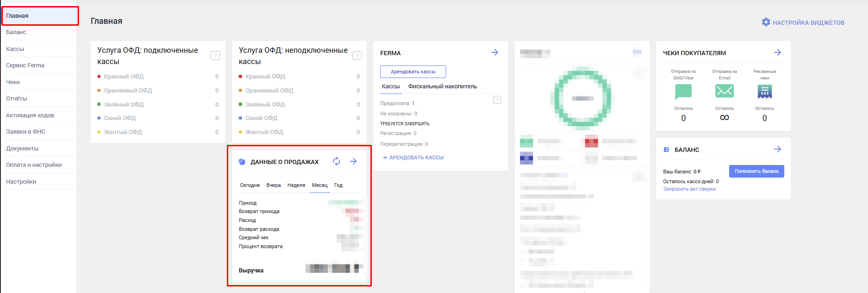Click the advertising receipts icon
The image size is (868, 293).
click(764, 92)
